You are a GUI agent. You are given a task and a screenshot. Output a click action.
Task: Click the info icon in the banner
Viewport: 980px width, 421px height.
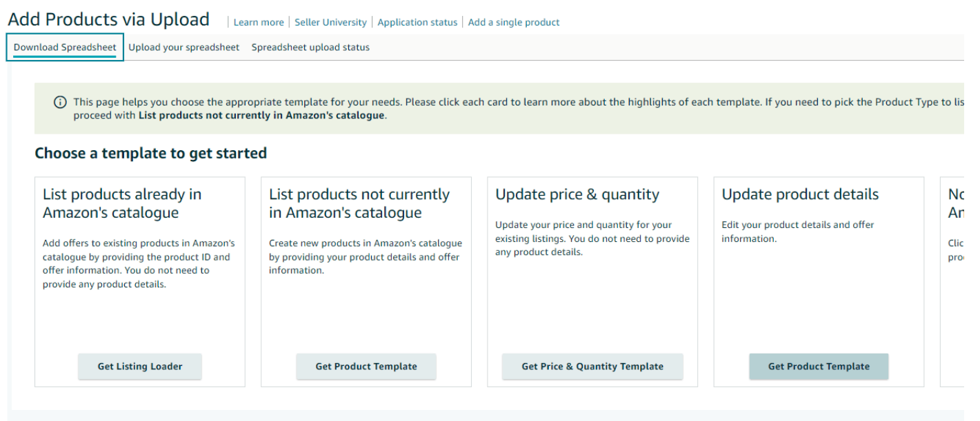(x=61, y=103)
